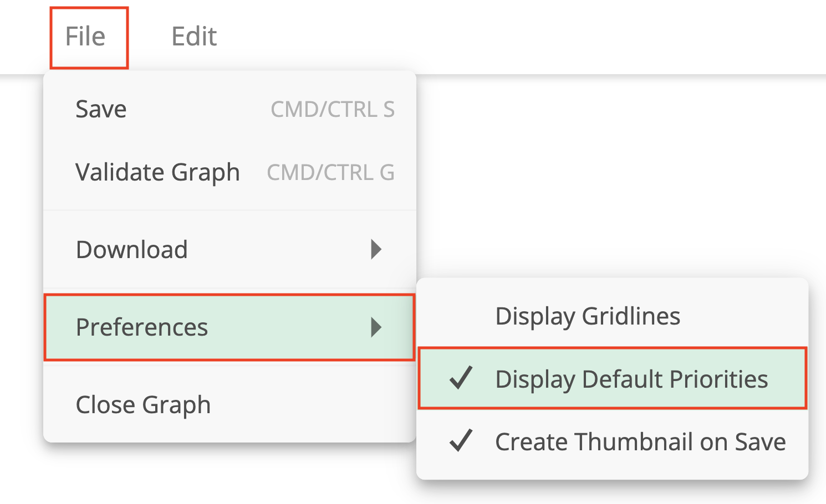Expand the Preferences submenu arrow
The image size is (826, 504).
coord(376,327)
